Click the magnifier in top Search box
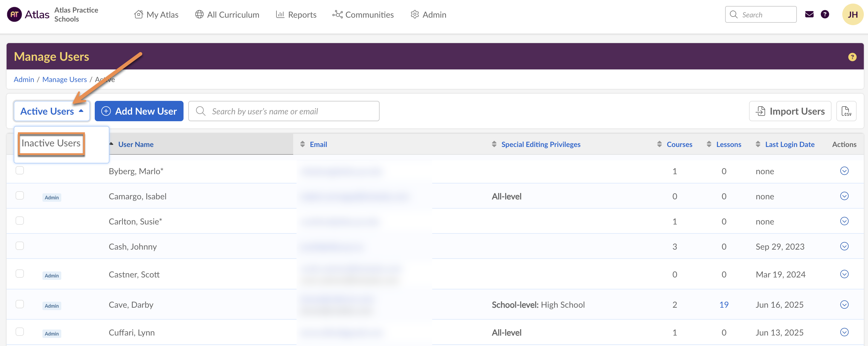The height and width of the screenshot is (346, 868). click(x=733, y=14)
